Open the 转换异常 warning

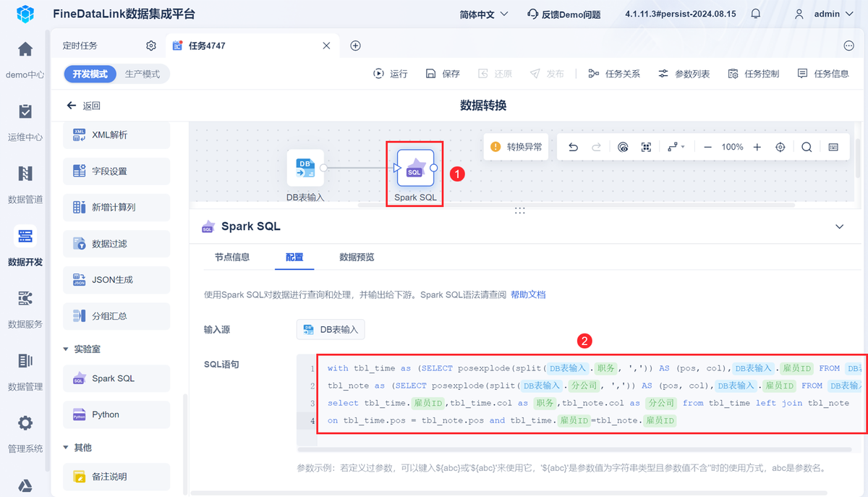coord(516,147)
